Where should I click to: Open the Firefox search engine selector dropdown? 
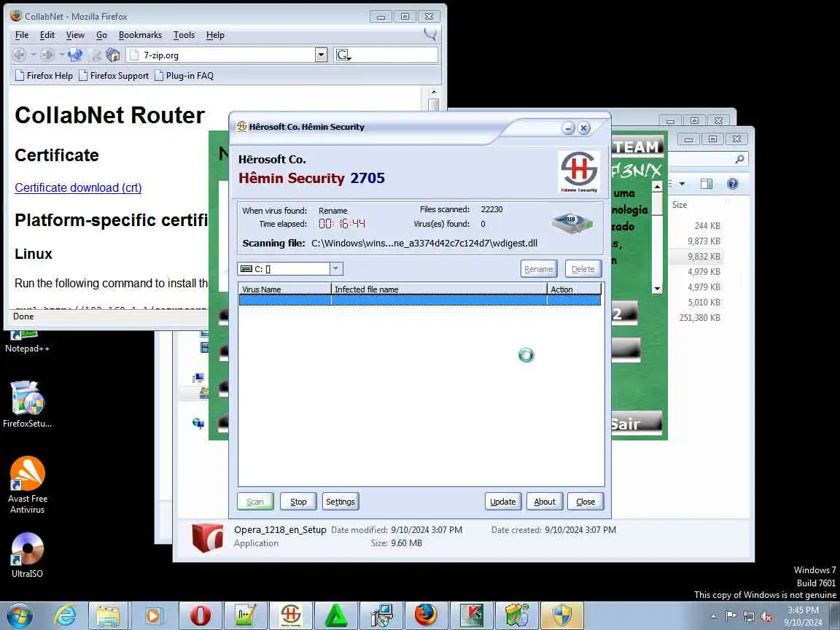[x=343, y=55]
